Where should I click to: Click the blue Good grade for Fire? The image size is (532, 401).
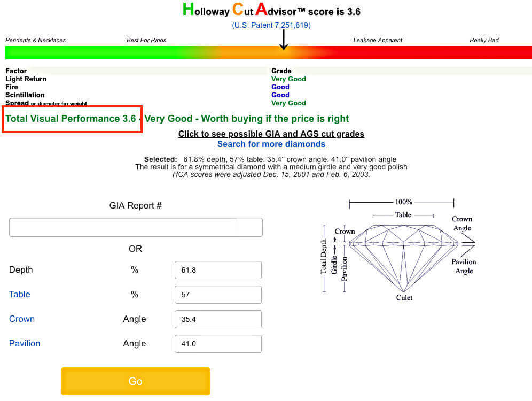pos(280,87)
